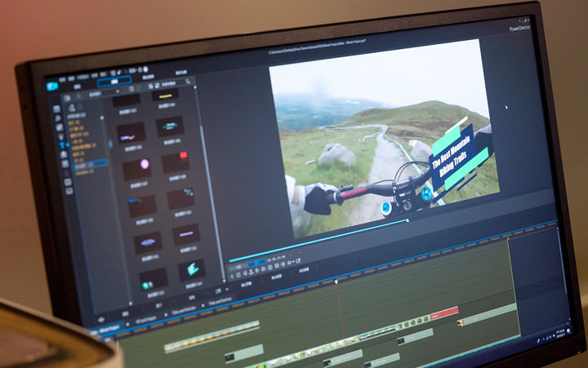
Task: Select the red clip on the timeline
Action: pos(443,313)
